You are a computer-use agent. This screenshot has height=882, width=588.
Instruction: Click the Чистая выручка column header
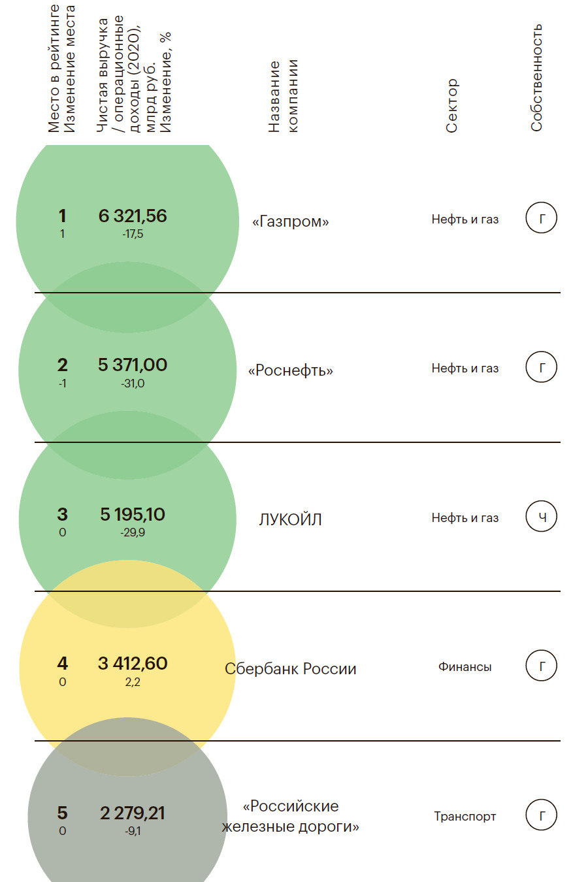coord(134,75)
